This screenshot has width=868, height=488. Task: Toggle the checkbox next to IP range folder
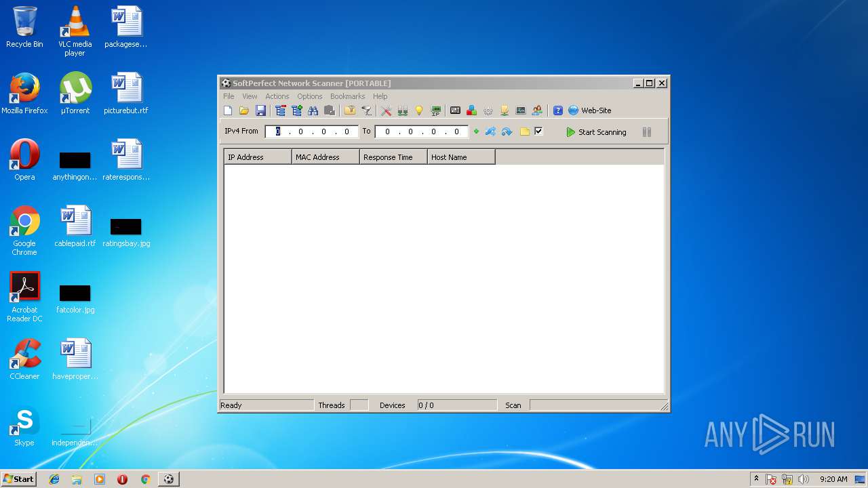point(538,131)
